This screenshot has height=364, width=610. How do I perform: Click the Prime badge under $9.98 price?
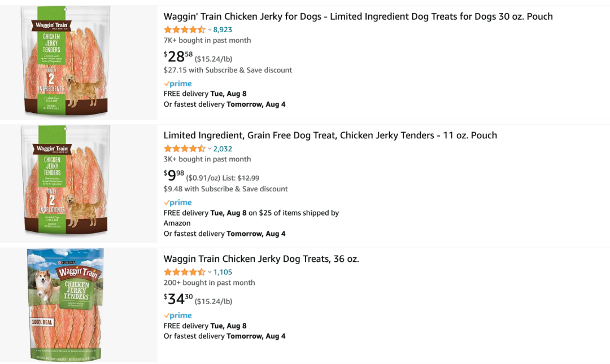tap(178, 202)
